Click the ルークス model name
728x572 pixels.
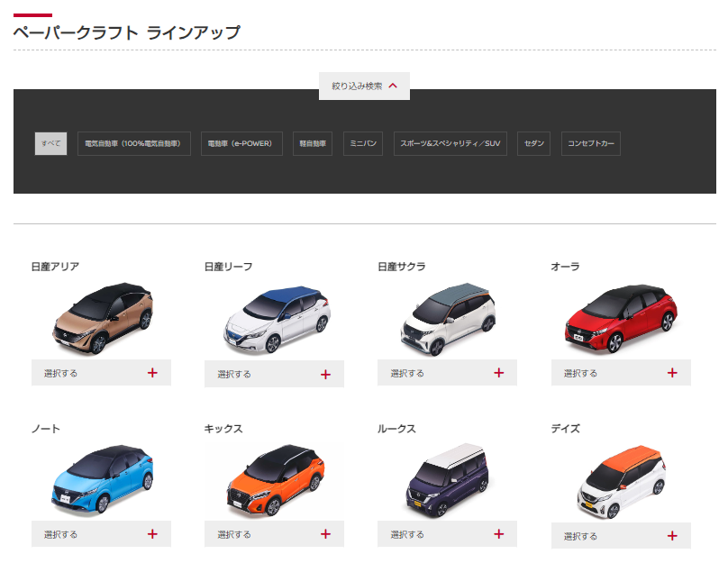pyautogui.click(x=396, y=429)
